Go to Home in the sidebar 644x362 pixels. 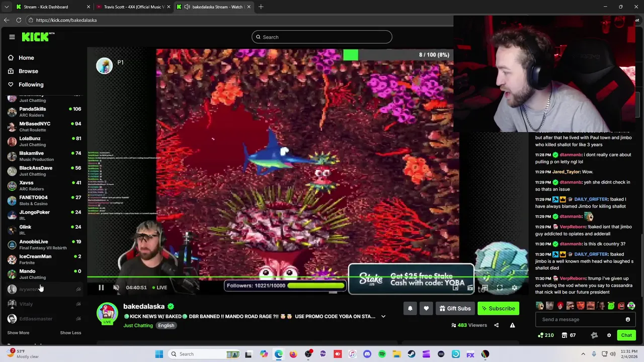(x=21, y=58)
